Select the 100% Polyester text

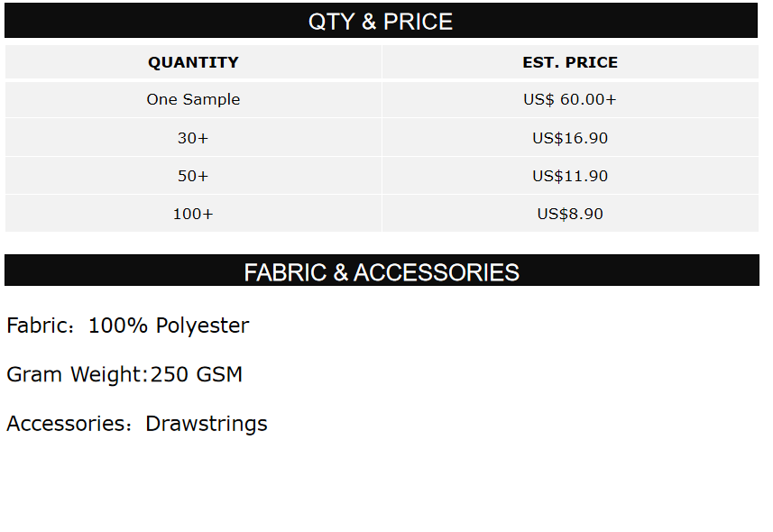click(x=169, y=326)
